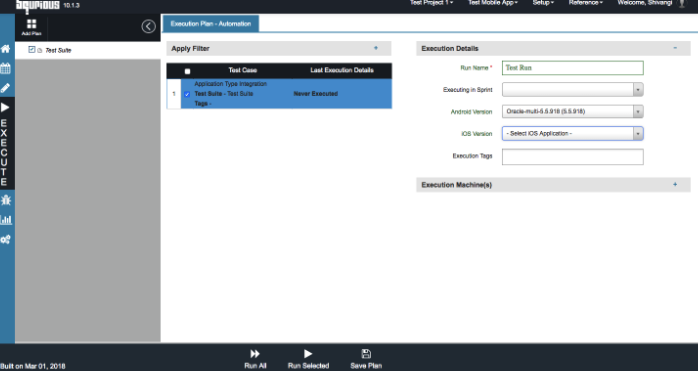Toggle the Test Suite tree checkbox
Viewport: 698px width, 371px height.
[32, 49]
